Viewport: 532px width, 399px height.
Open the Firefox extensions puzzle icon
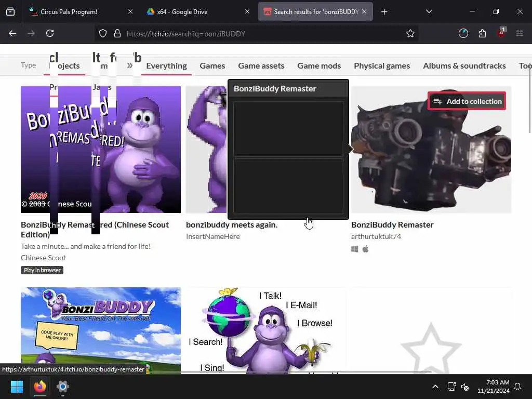tap(482, 33)
